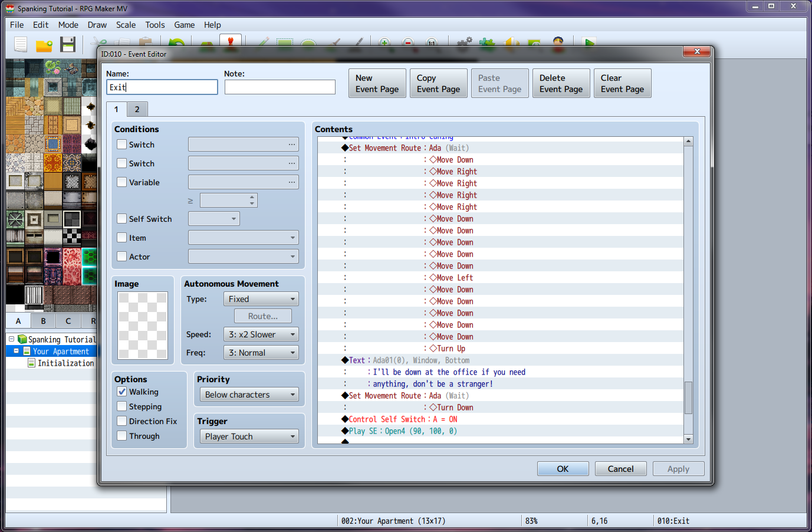Select the Event mode toolbar icon

(x=231, y=41)
